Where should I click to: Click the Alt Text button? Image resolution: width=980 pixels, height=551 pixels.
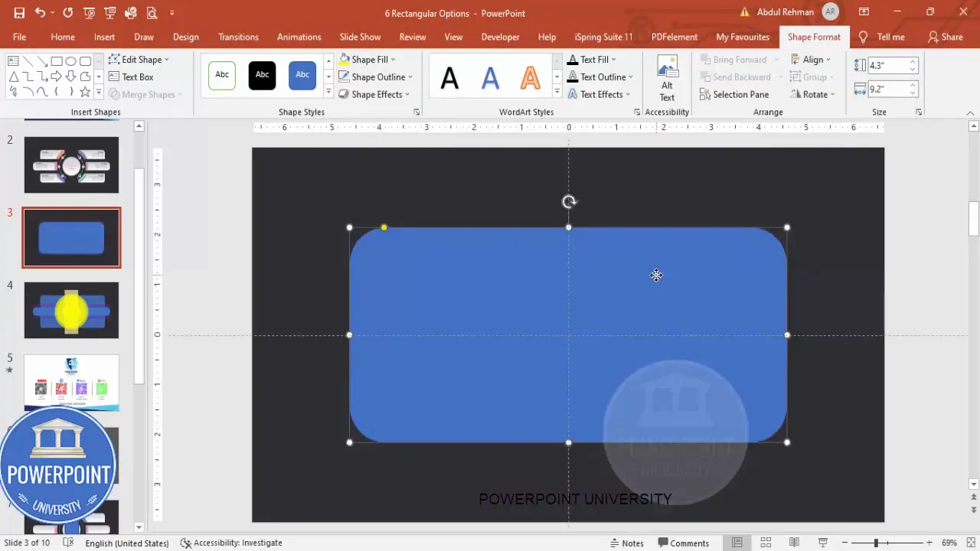667,78
